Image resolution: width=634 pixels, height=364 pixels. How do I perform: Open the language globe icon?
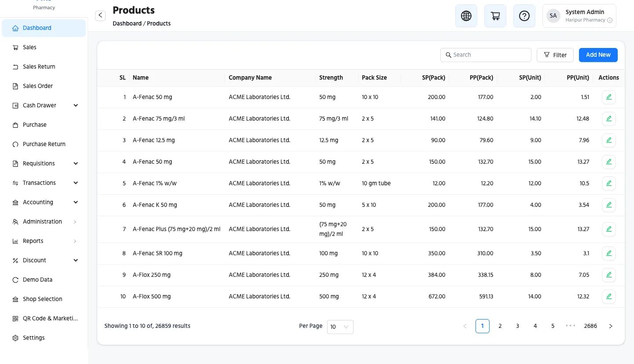click(x=466, y=16)
